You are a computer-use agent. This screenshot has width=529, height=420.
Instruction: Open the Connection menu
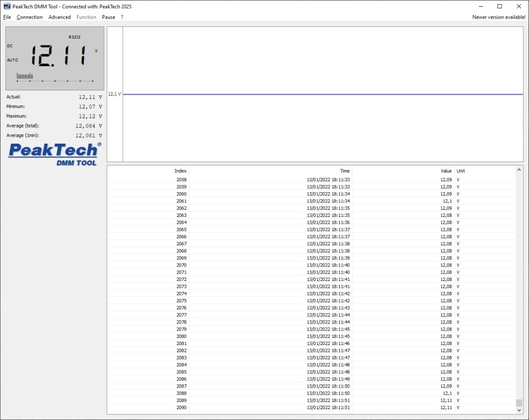coord(29,17)
